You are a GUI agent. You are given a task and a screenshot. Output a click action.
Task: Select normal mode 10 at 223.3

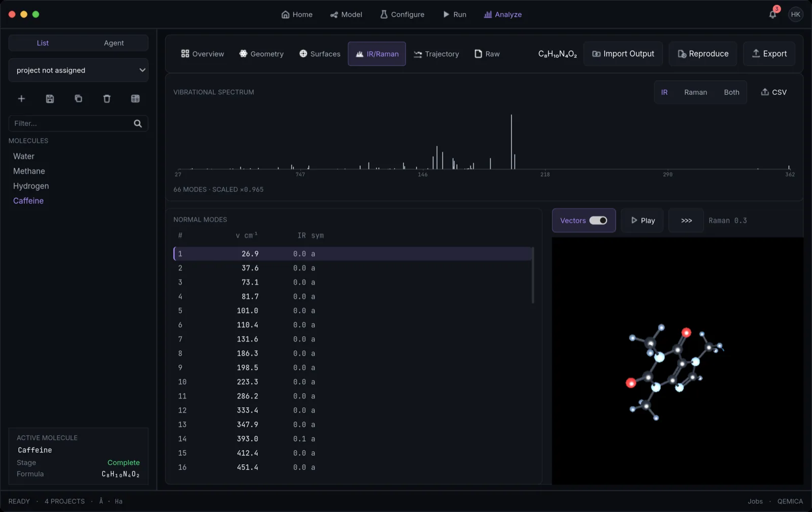pyautogui.click(x=353, y=382)
